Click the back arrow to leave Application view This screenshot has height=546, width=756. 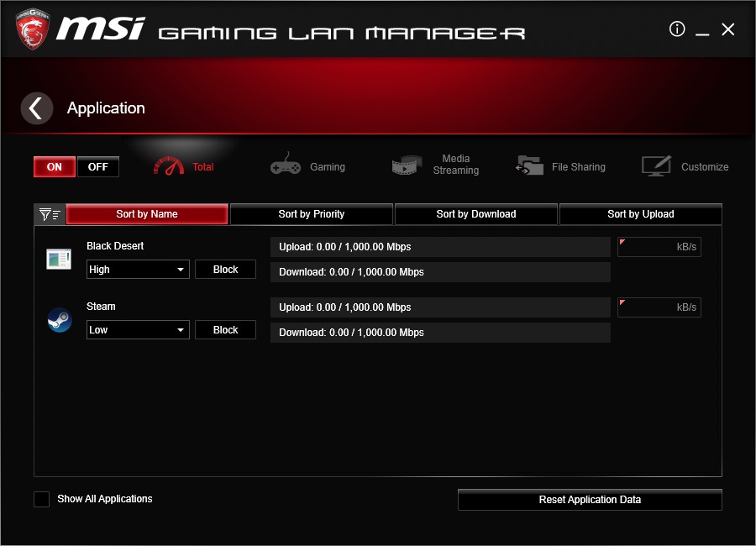[36, 108]
